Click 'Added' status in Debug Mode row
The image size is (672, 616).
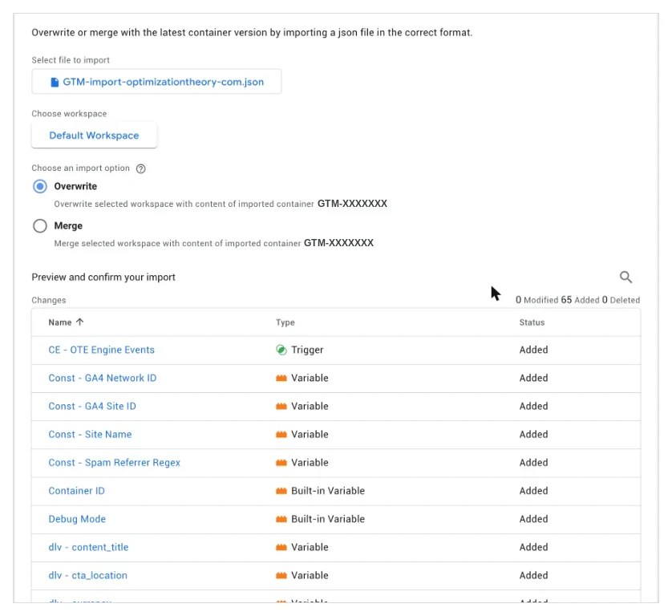point(533,519)
